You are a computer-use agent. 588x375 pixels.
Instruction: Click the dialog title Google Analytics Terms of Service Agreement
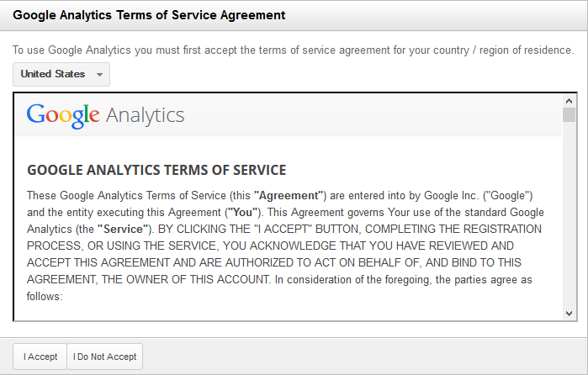tap(149, 15)
